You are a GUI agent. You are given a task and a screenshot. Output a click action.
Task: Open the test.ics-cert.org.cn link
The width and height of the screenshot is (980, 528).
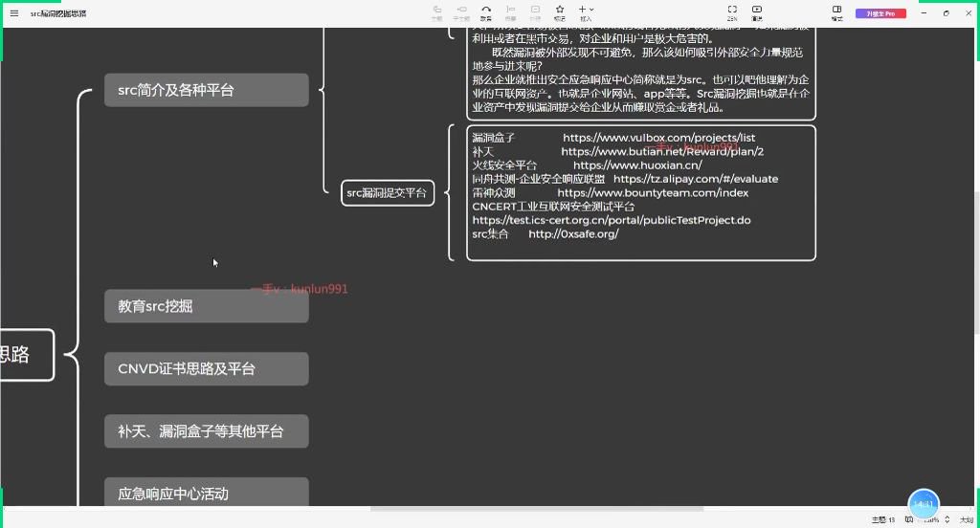point(612,220)
